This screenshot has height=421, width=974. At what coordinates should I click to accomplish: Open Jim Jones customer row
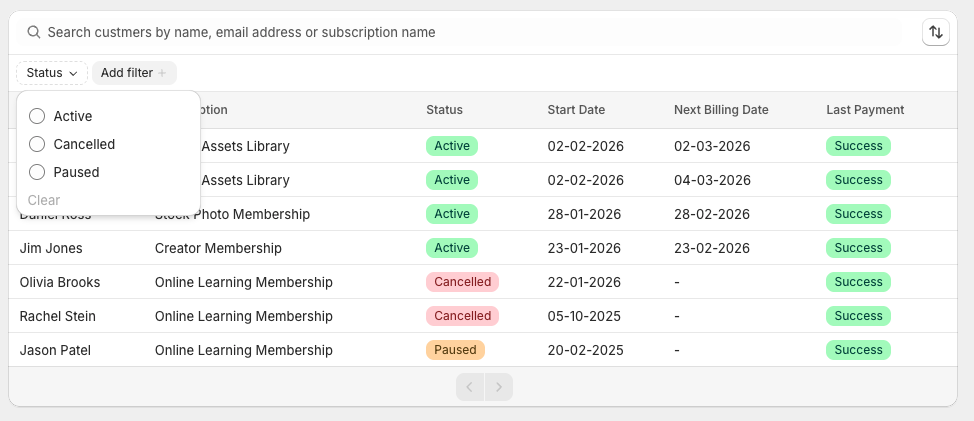pos(51,248)
